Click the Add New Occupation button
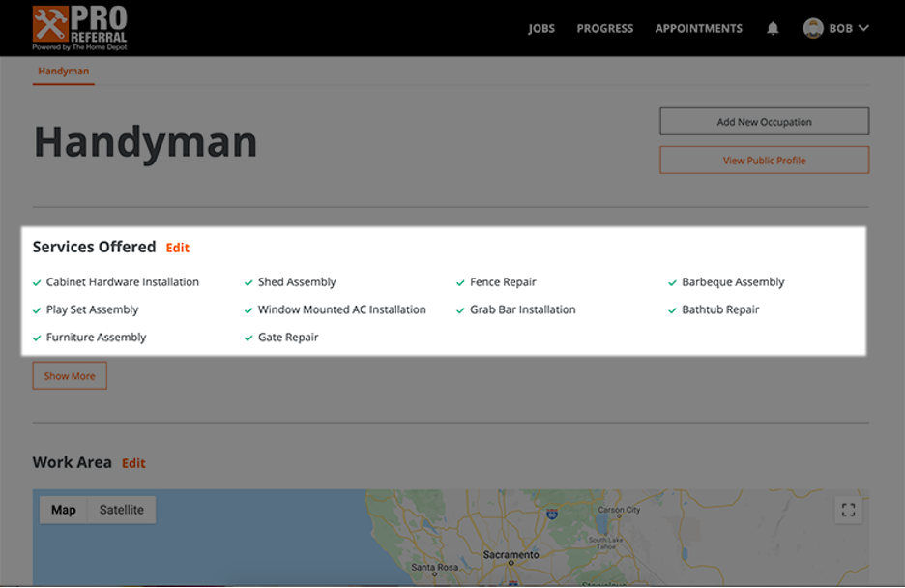Image resolution: width=905 pixels, height=588 pixels. click(x=764, y=120)
